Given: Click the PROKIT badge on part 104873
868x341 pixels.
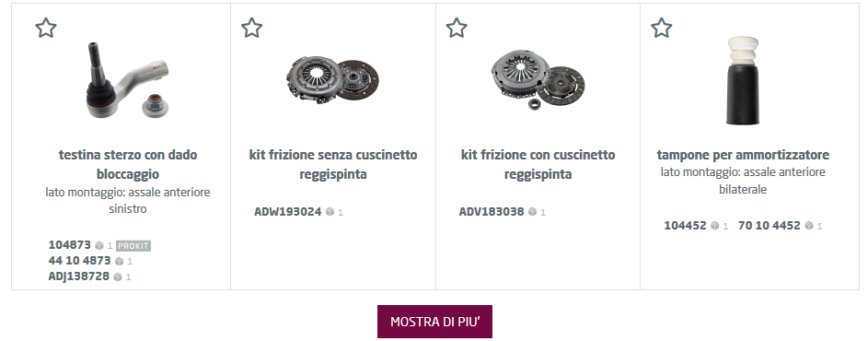Looking at the screenshot, I should [133, 246].
